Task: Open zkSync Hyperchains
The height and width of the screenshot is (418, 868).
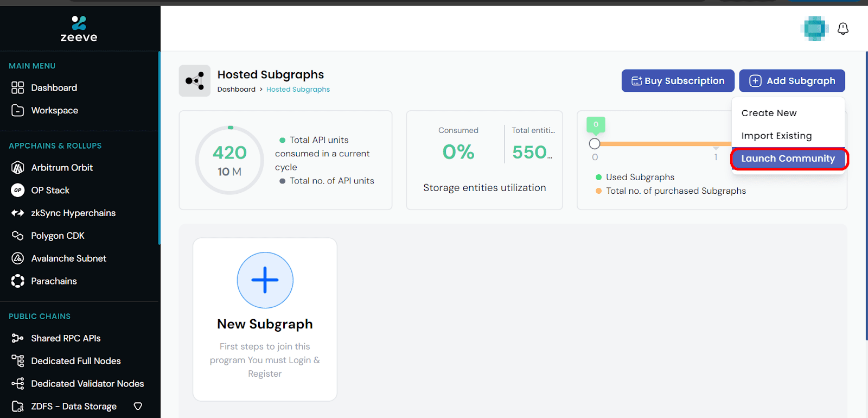Action: (x=73, y=213)
